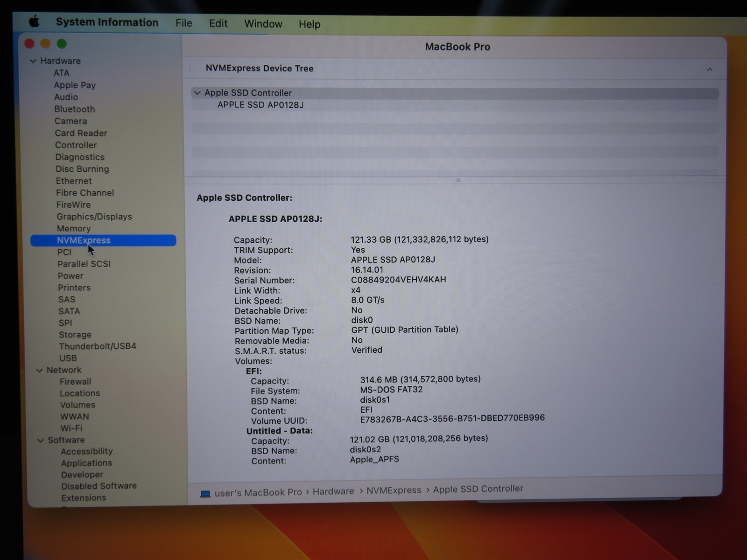Select Printers in the sidebar
747x560 pixels.
pos(74,288)
